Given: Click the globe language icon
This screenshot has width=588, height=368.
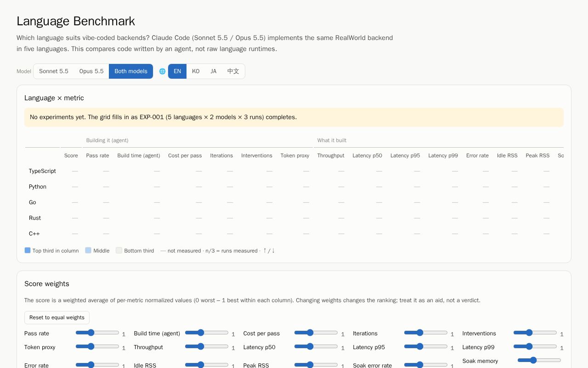Looking at the screenshot, I should 162,71.
